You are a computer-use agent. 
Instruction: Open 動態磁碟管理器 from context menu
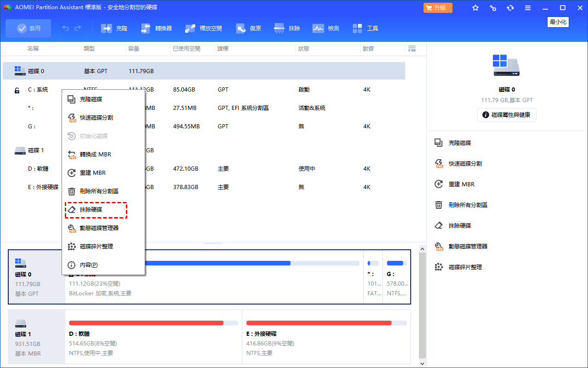pos(103,228)
